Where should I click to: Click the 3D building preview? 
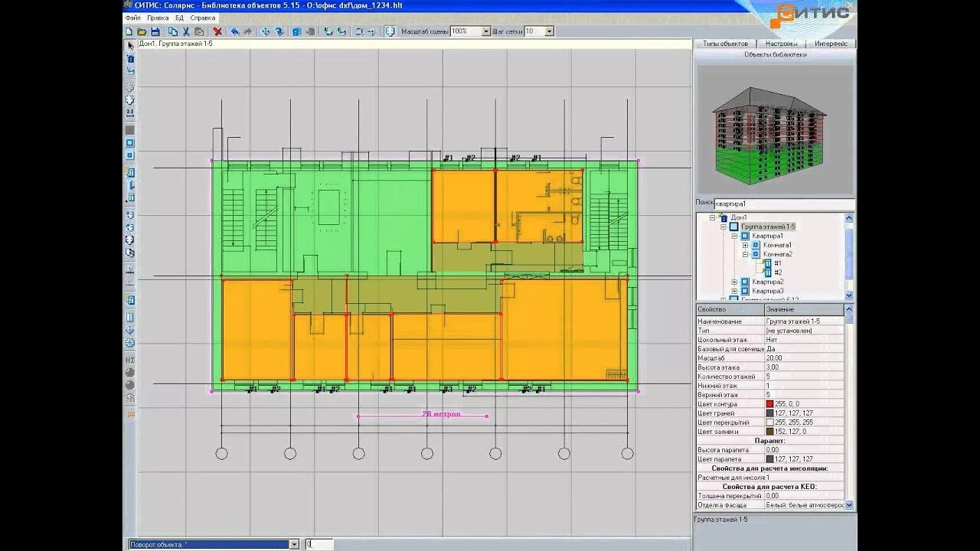click(x=775, y=129)
